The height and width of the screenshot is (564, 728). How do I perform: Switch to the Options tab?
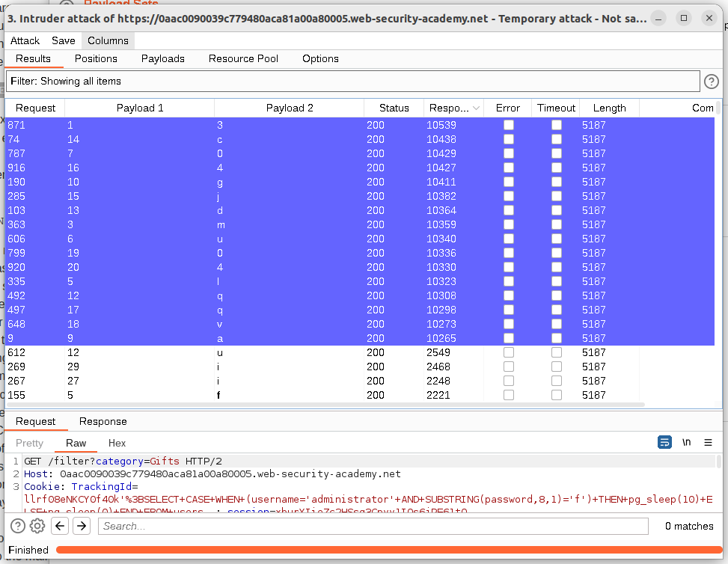click(x=320, y=58)
